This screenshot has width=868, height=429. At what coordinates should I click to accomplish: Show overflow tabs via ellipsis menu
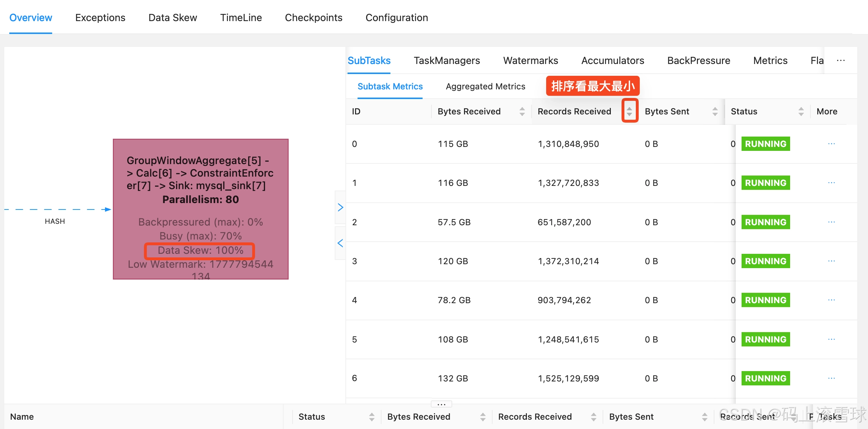pos(841,60)
